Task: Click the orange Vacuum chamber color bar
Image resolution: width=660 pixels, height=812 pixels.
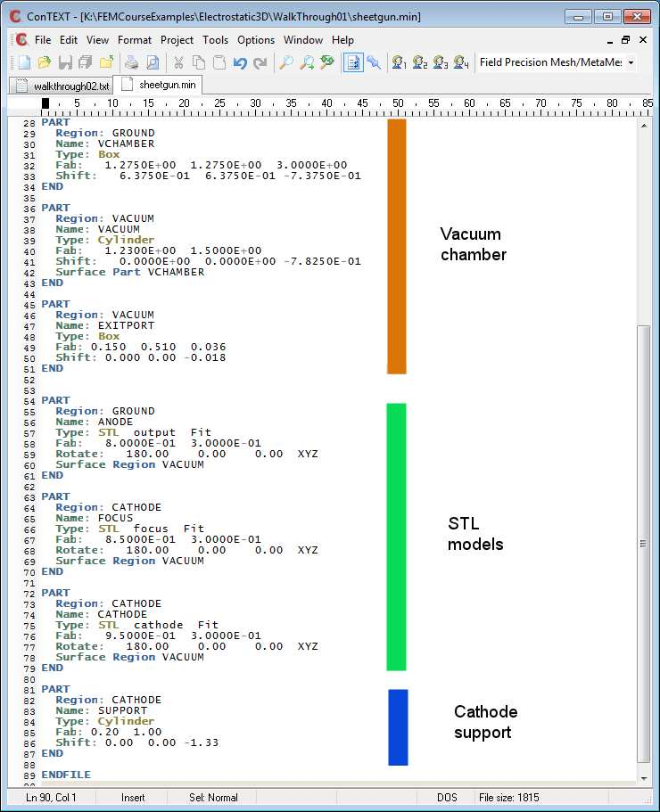Action: [x=397, y=246]
